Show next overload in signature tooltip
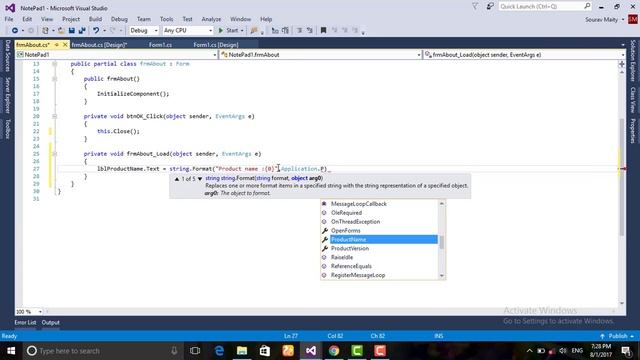Viewport: 640px width, 360px height. click(200, 179)
